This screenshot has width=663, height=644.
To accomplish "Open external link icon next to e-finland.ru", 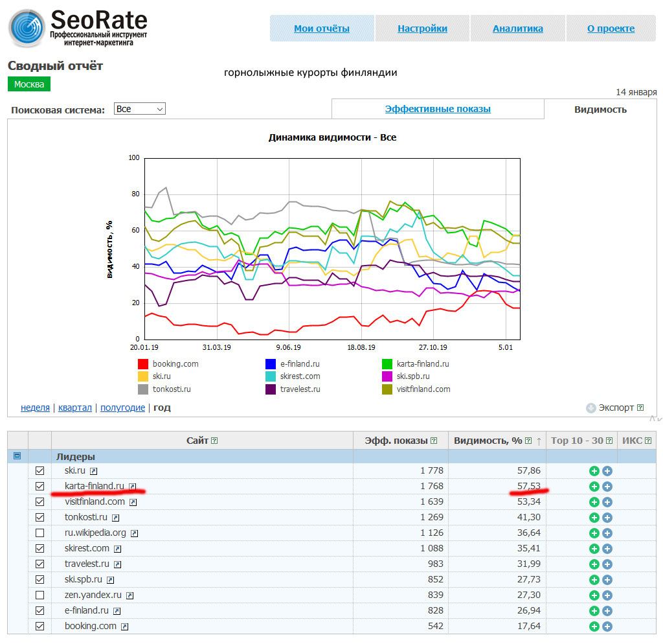I will tap(117, 611).
